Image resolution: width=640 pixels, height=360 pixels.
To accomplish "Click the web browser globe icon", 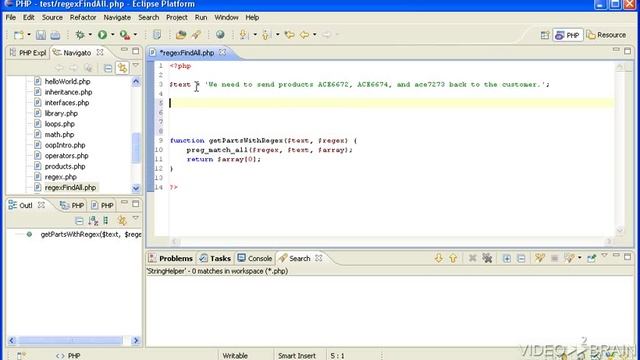I will pos(220,35).
